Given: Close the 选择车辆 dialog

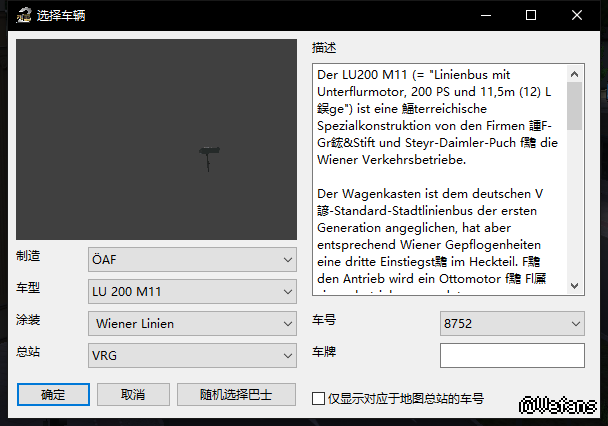Looking at the screenshot, I should (577, 16).
